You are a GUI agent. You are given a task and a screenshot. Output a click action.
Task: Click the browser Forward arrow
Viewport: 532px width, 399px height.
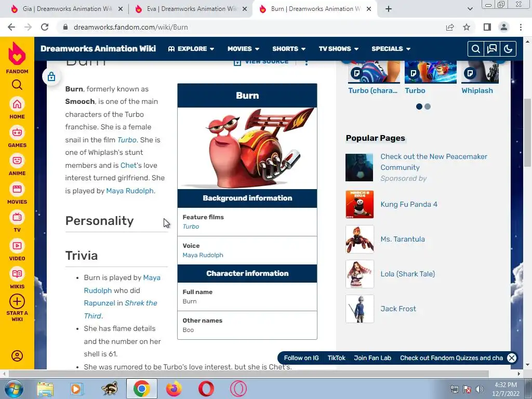coord(28,27)
